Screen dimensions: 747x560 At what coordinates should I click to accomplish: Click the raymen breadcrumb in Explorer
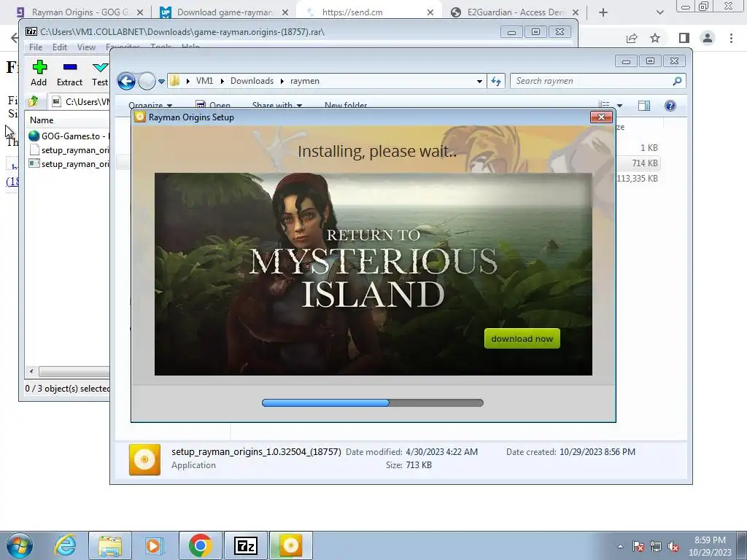pos(305,81)
